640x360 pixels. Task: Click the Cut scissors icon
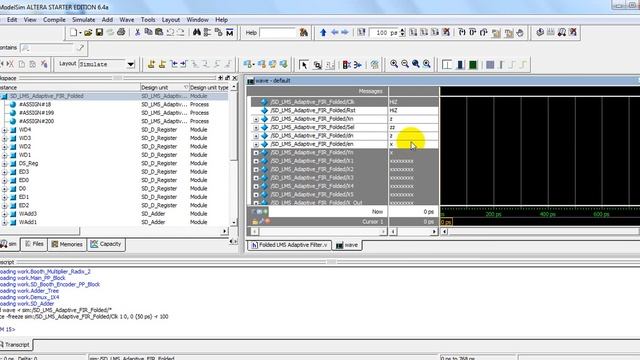coord(138,32)
